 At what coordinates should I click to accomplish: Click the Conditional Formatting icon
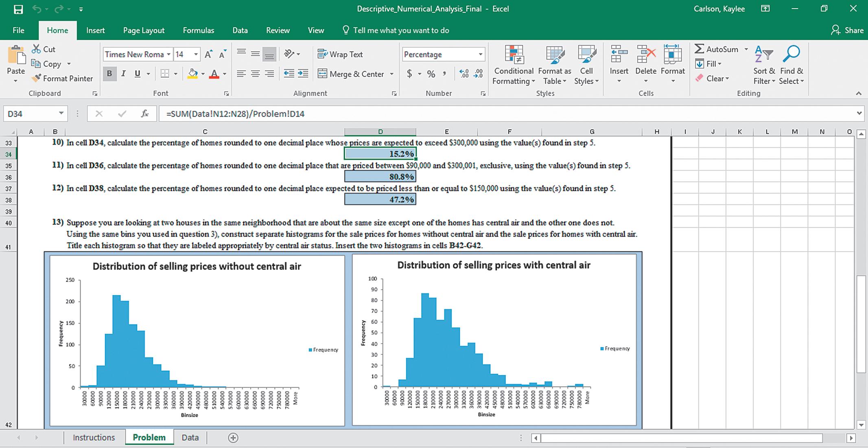(514, 55)
